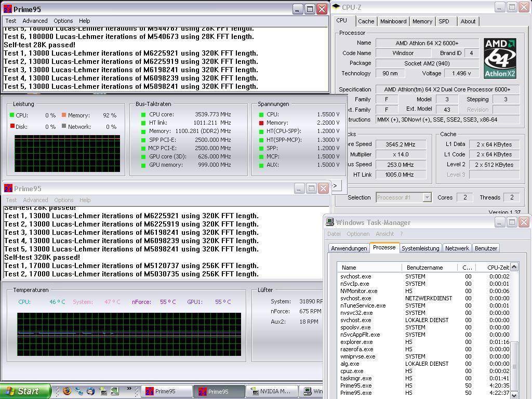Launch Thunderbird from the quick launch bar

(x=90, y=391)
